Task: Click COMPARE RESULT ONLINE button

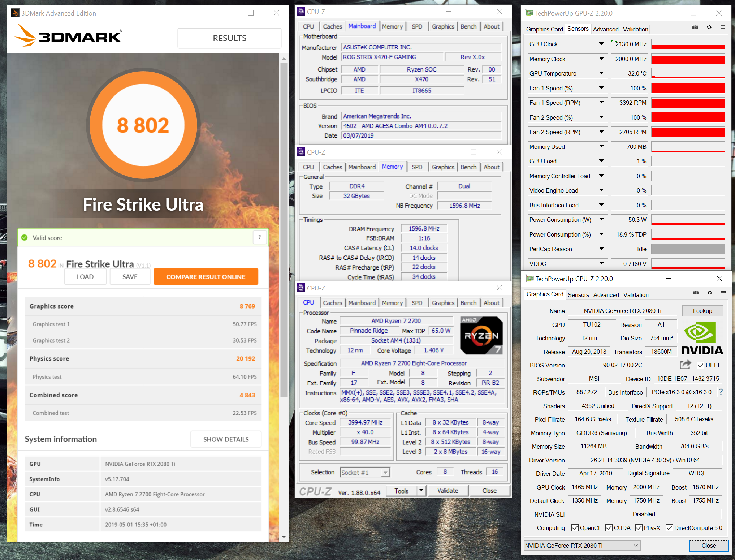Action: point(206,277)
